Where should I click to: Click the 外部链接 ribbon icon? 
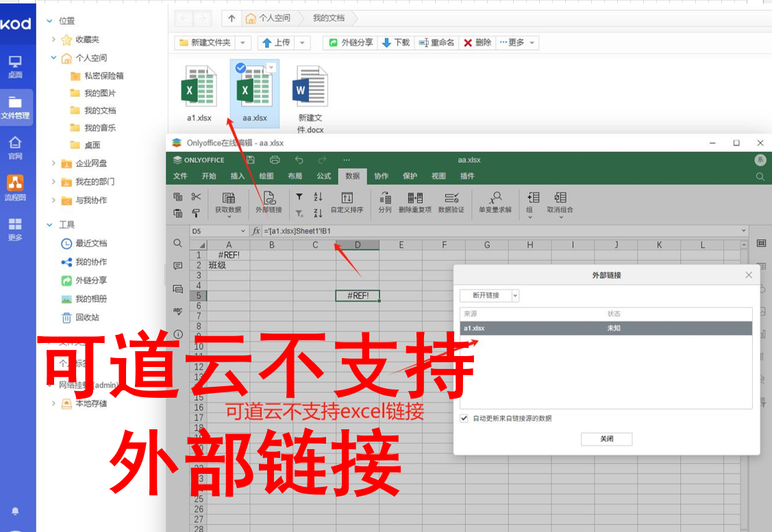(269, 203)
